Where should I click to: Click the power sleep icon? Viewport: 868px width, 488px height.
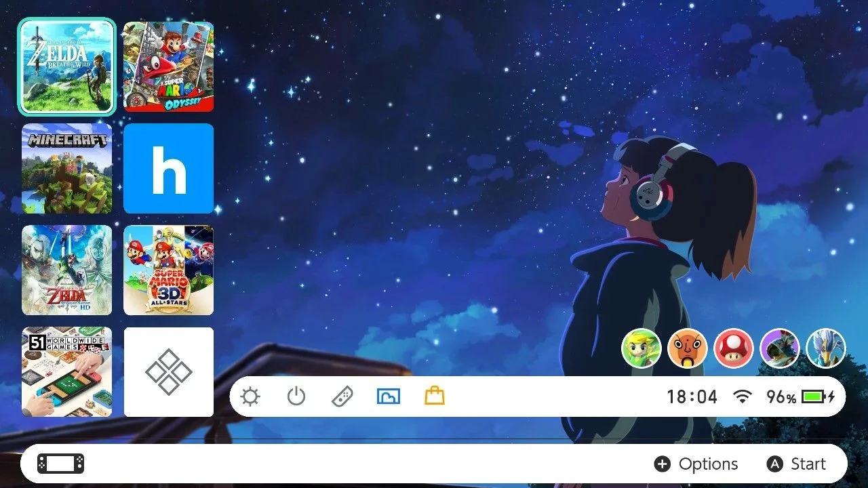296,396
